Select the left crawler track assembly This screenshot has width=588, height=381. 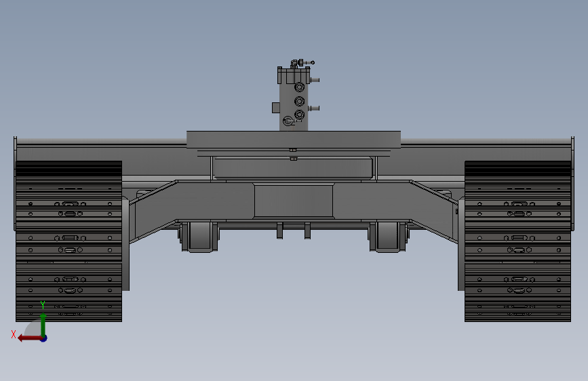(x=68, y=241)
